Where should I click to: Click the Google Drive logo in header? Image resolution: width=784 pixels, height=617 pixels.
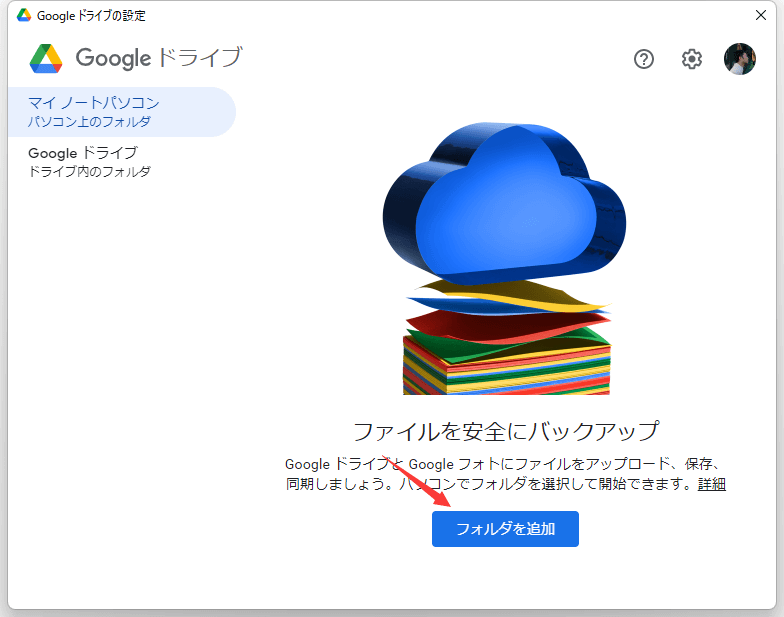click(46, 58)
